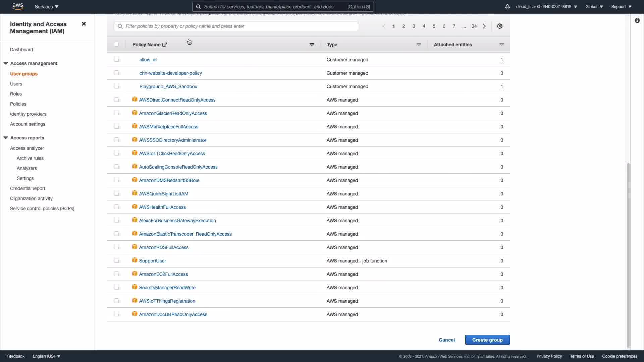Open the SecretsManagerReadWrite policy link
Screen dimensions: 644x362
[167, 288]
